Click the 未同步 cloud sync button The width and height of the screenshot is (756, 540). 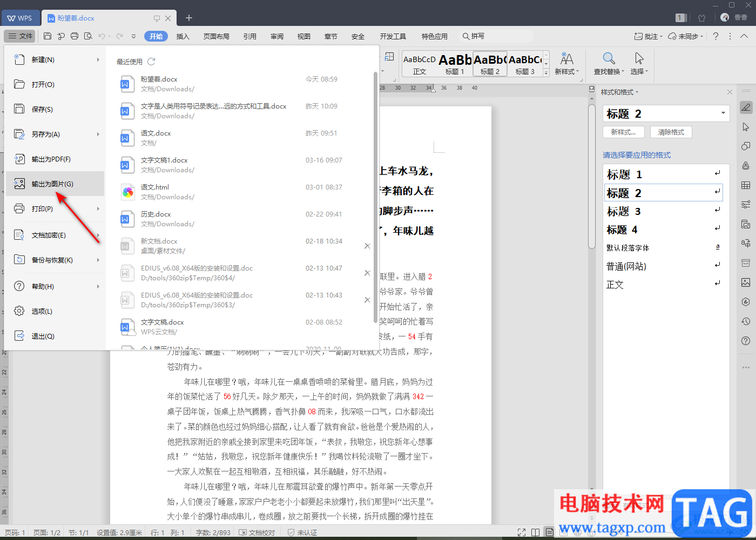coord(686,36)
